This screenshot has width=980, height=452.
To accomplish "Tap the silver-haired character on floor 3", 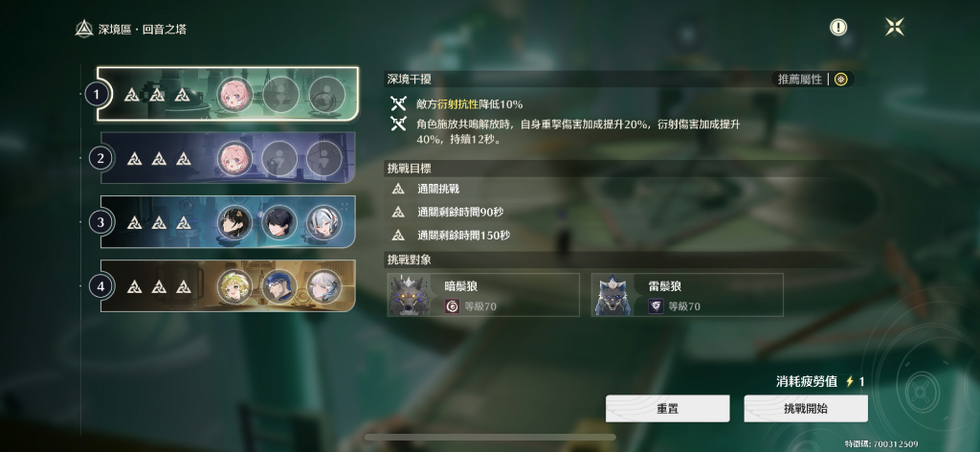I will coord(323,222).
